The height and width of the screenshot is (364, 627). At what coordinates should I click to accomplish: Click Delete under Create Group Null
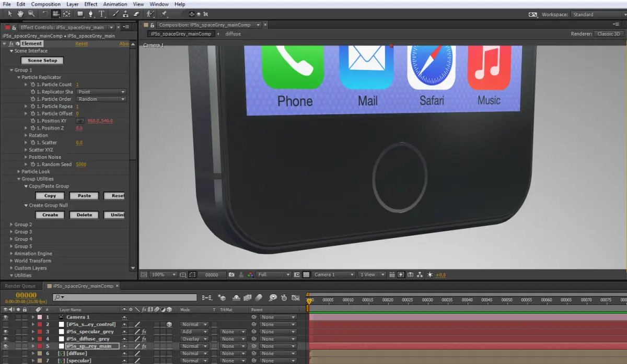pos(84,215)
